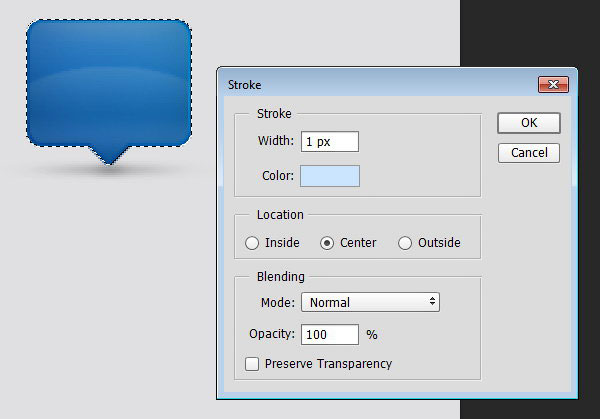The image size is (600, 419).
Task: Open the blending Mode dropdown showing Normal
Action: (370, 302)
